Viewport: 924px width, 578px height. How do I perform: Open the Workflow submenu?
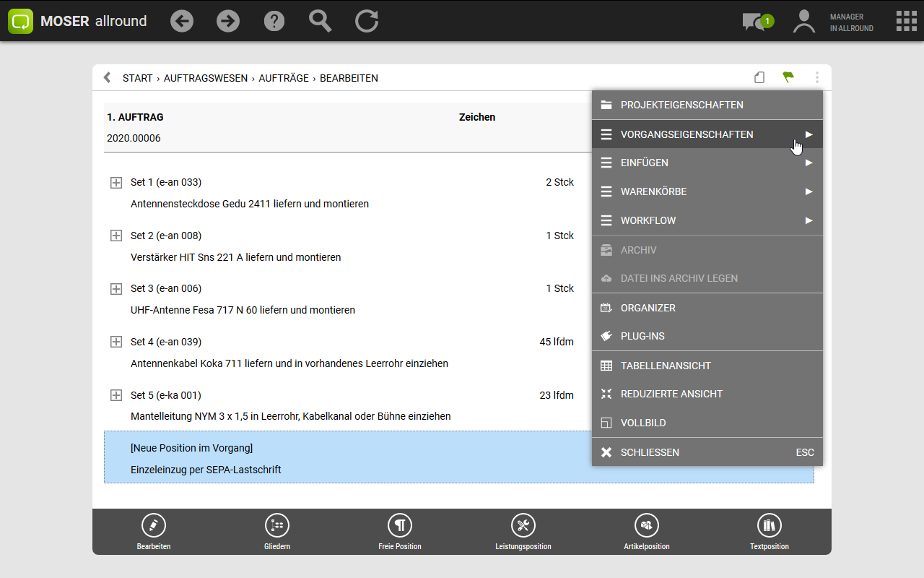[x=707, y=220]
